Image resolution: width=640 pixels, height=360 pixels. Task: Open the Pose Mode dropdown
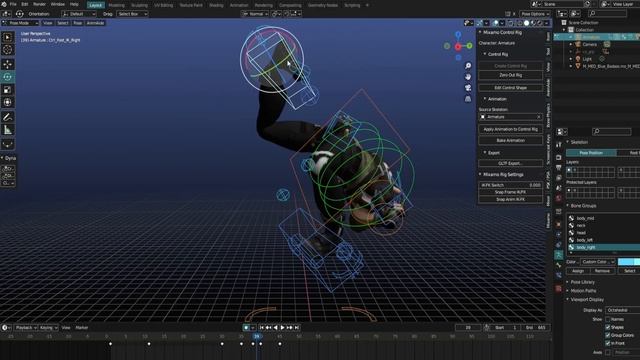coord(20,23)
